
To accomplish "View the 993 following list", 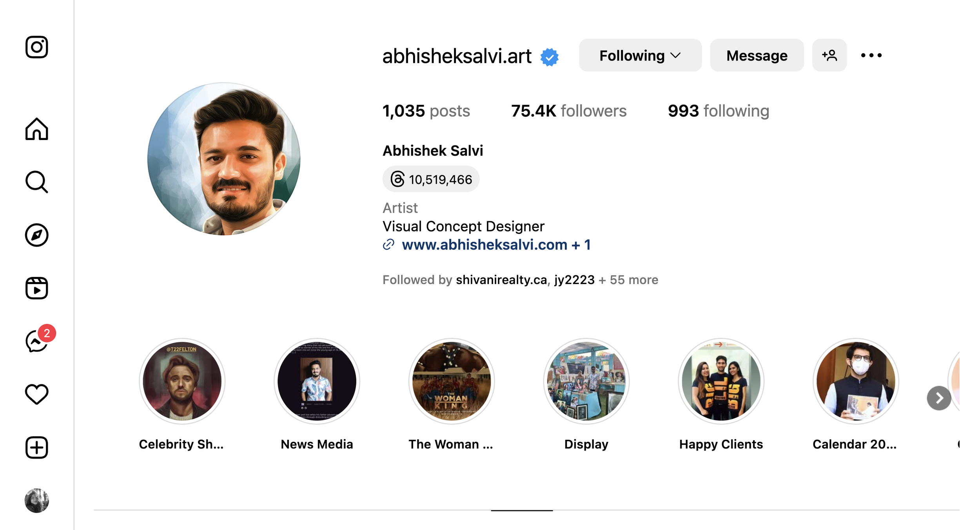I will coord(719,111).
